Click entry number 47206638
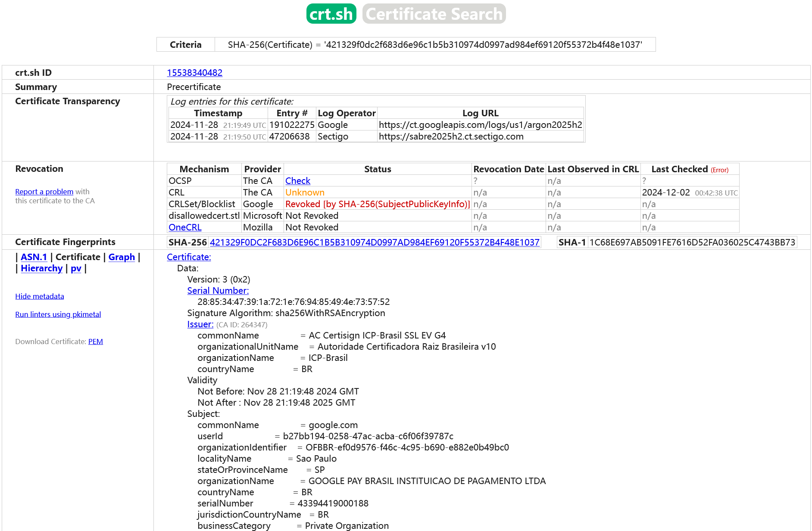Image resolution: width=812 pixels, height=531 pixels. (x=289, y=137)
